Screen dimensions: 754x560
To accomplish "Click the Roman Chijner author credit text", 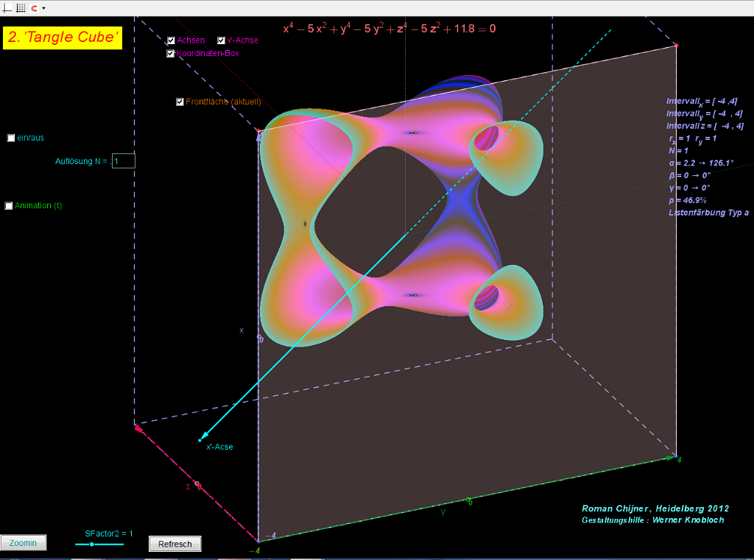I will pos(655,508).
